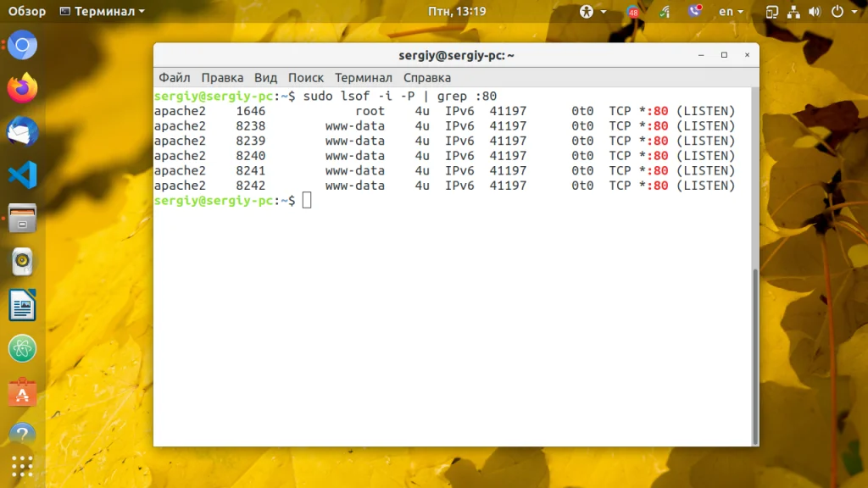
Task: Open the en keyboard layout dropdown
Action: (x=731, y=11)
